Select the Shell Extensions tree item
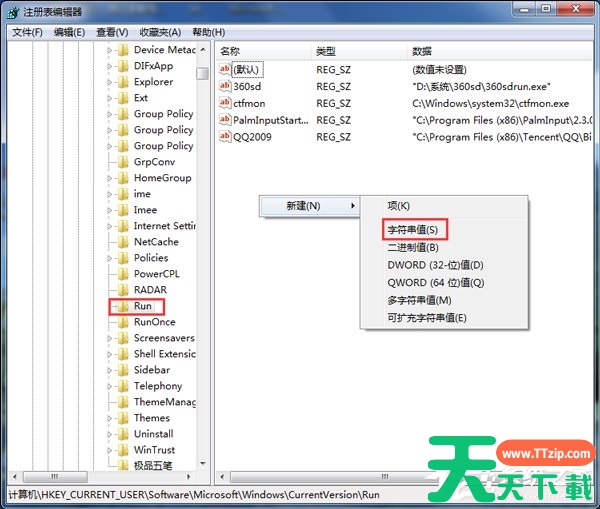The width and height of the screenshot is (600, 509). pos(165,354)
